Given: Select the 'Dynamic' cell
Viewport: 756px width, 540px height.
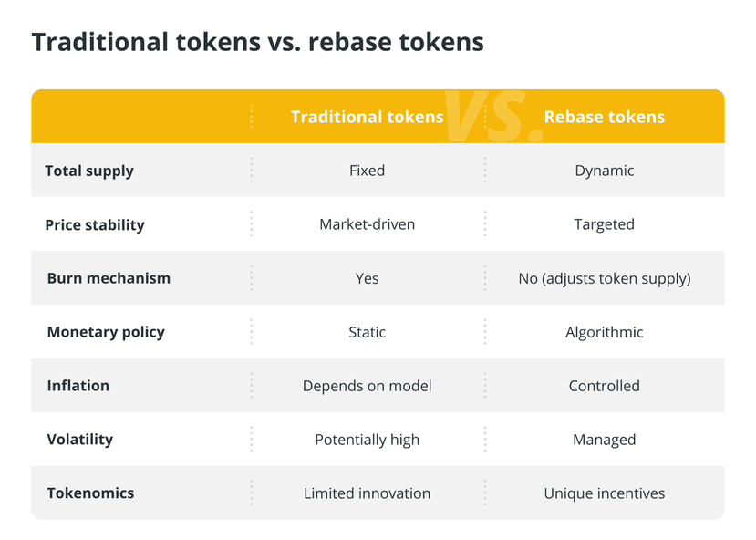Looking at the screenshot, I should 604,171.
